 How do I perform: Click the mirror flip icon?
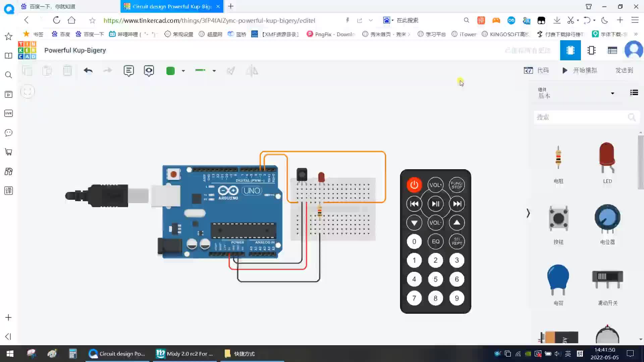click(252, 71)
